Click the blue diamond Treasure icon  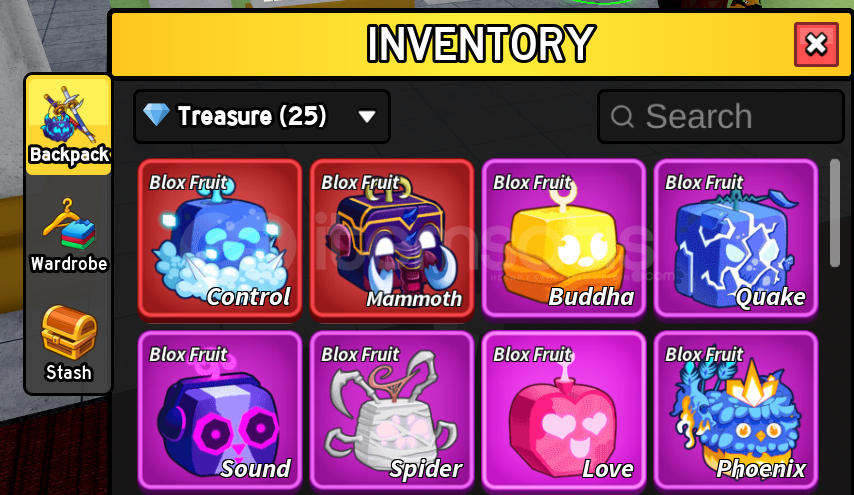click(156, 114)
